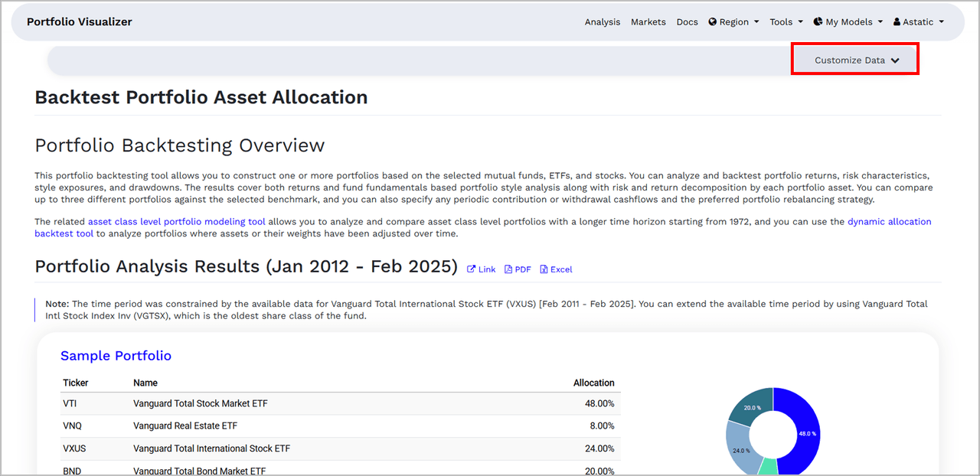Expand the Region dropdown
The width and height of the screenshot is (980, 476).
click(x=733, y=22)
